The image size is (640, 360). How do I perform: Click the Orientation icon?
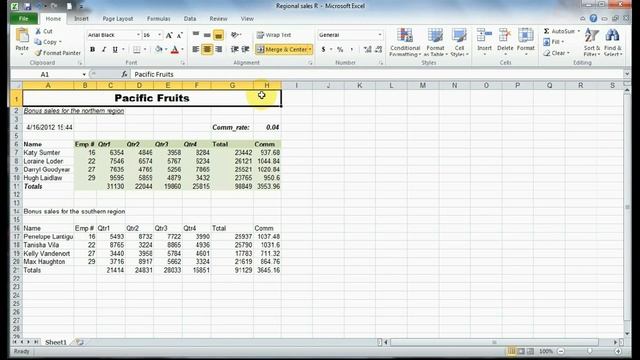click(x=235, y=35)
